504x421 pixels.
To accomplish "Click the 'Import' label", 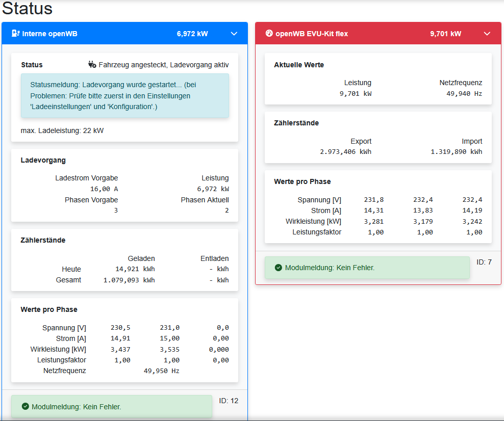I will [472, 141].
